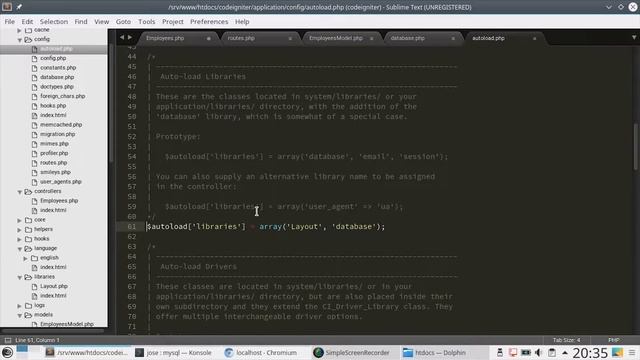640x360 pixels.
Task: Collapse the controllers folder
Action: 20,192
